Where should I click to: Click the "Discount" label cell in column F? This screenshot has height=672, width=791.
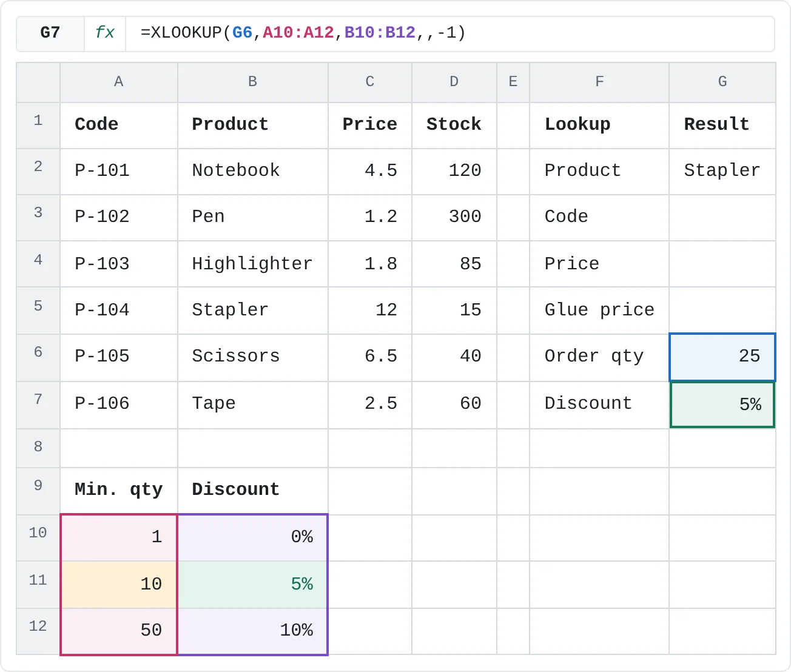click(599, 405)
